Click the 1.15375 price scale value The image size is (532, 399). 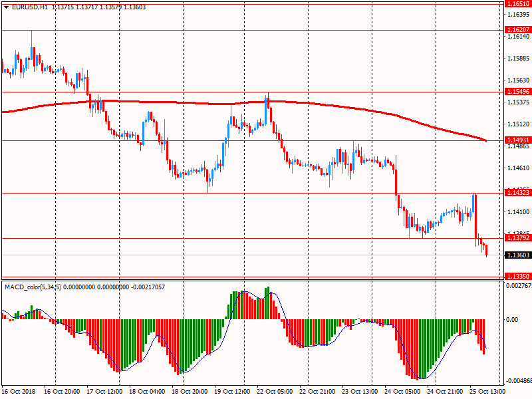pos(518,102)
